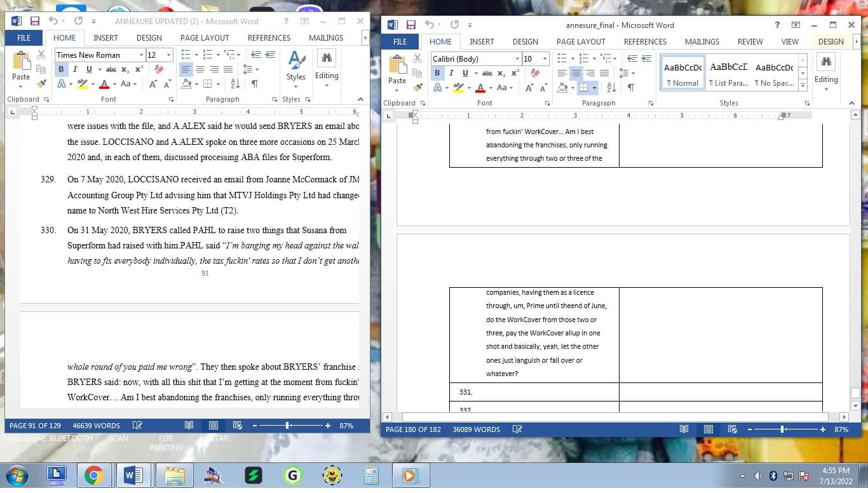Toggle Underline in ANNEXURE UPDATED window

[89, 69]
